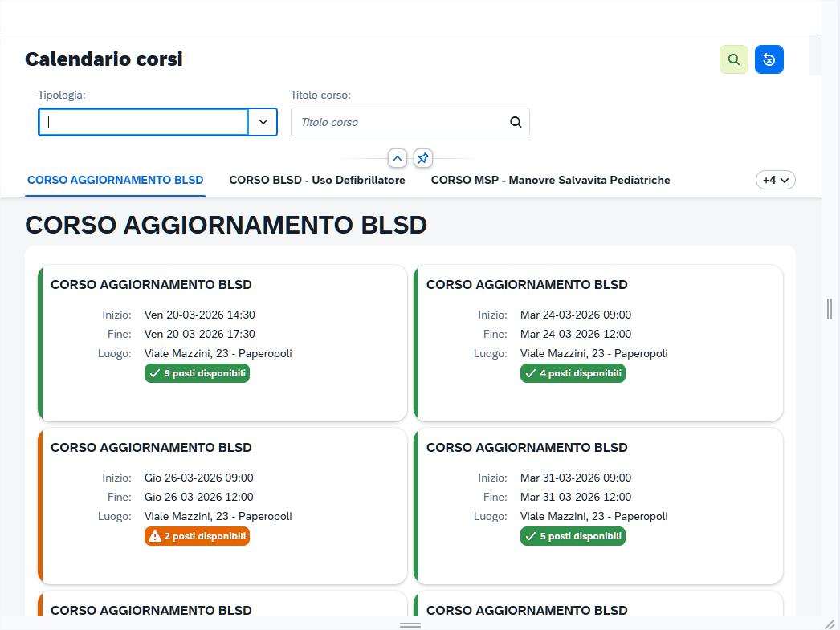Click the Calendario corsi page title
This screenshot has height=630, width=840.
click(x=104, y=59)
